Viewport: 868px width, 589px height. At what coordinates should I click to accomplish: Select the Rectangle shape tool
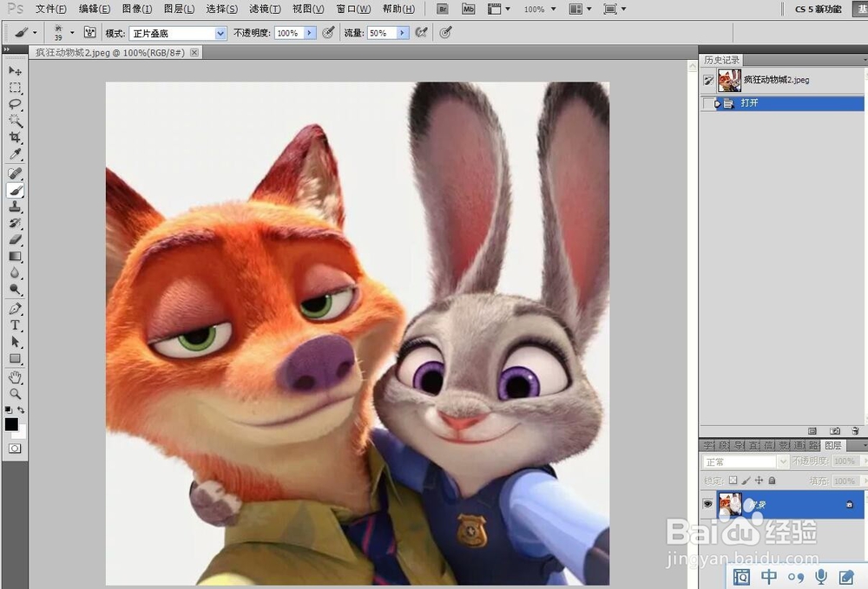click(x=15, y=358)
